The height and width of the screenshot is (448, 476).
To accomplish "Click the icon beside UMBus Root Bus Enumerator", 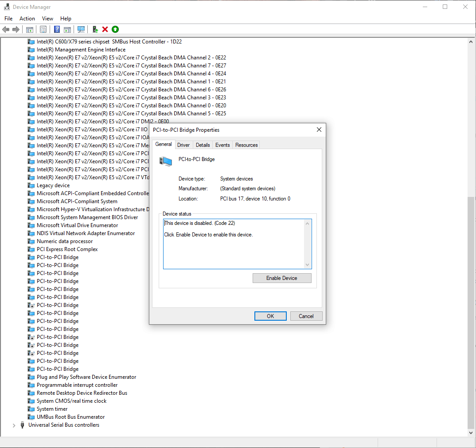I will (x=31, y=417).
